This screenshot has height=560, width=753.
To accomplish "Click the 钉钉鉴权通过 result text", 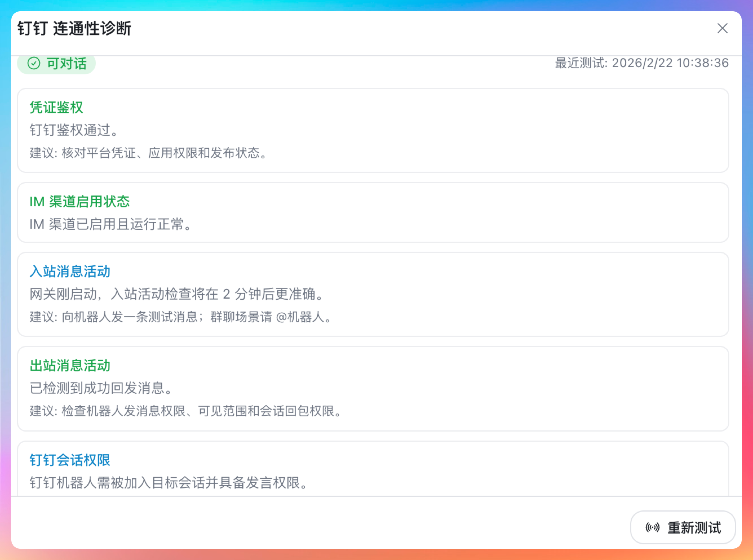I will (x=74, y=130).
